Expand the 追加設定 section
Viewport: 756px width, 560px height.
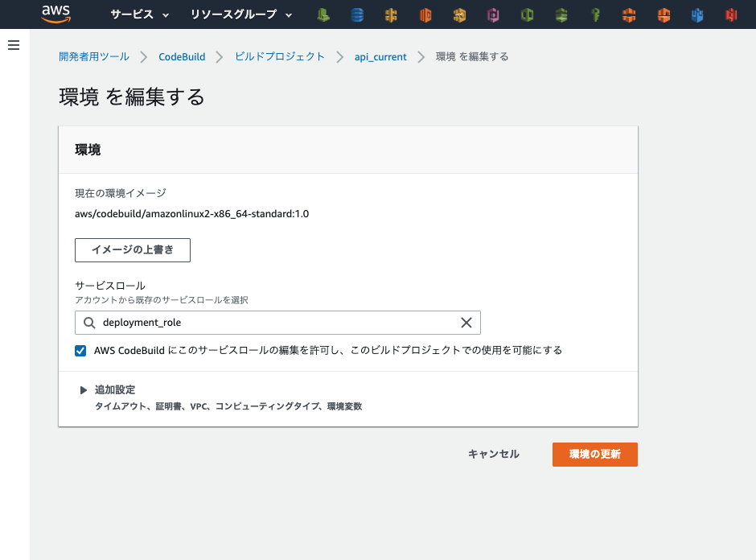84,389
